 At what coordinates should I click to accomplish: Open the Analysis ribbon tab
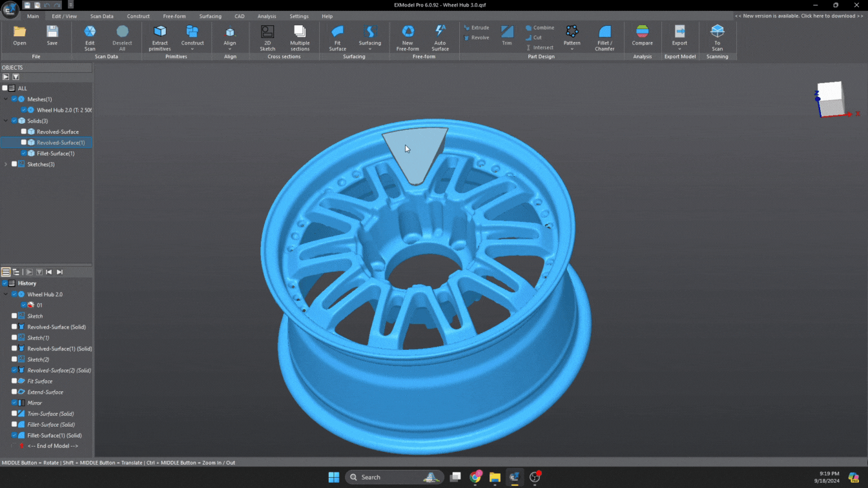[267, 16]
